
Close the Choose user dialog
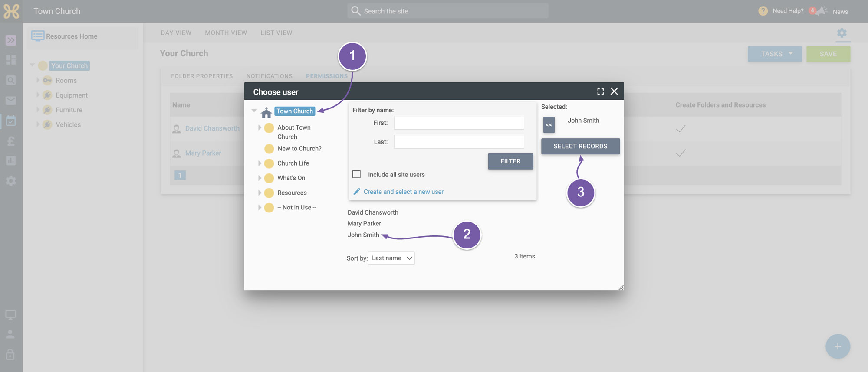(614, 91)
